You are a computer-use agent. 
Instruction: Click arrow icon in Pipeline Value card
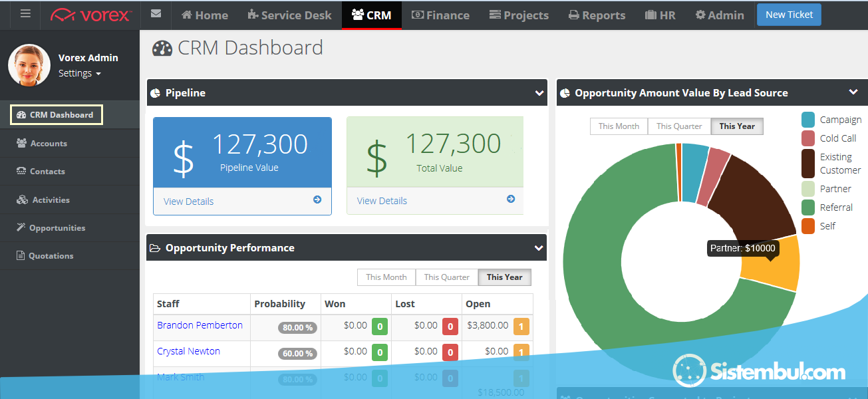coord(317,199)
